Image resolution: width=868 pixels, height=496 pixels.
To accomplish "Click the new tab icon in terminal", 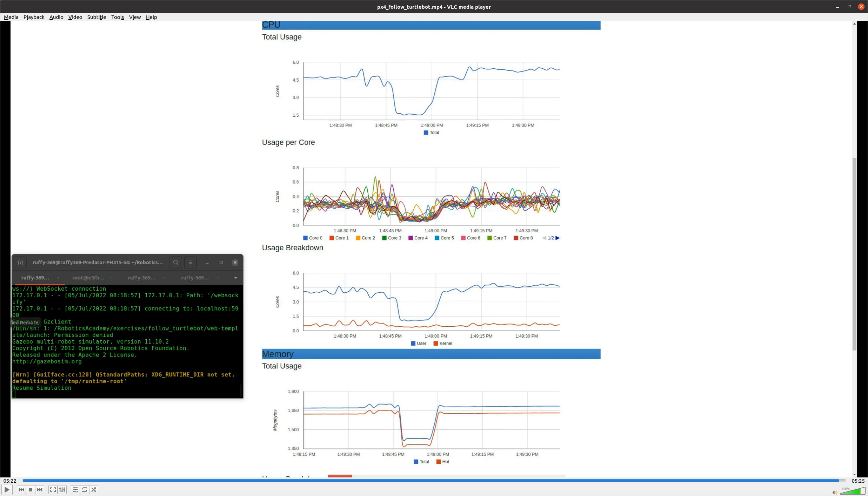I will click(x=20, y=263).
